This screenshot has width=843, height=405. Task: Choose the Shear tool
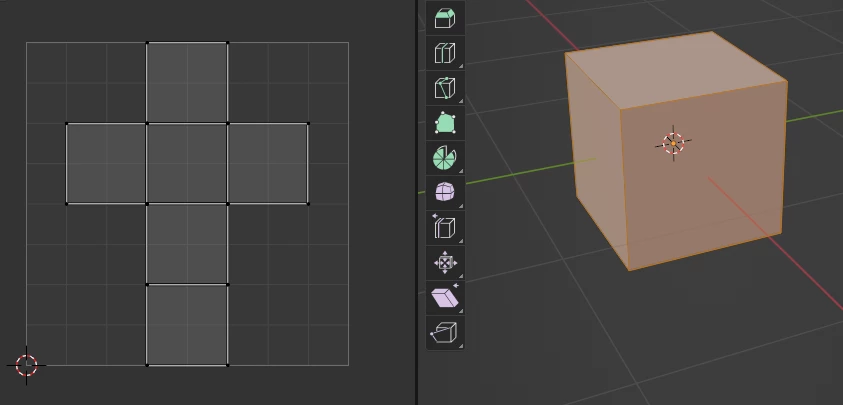445,297
